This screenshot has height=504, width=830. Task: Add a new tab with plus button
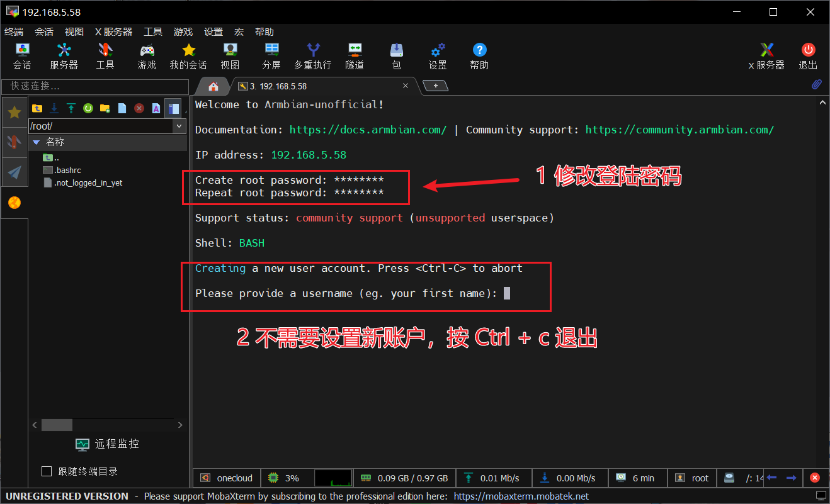coord(435,86)
